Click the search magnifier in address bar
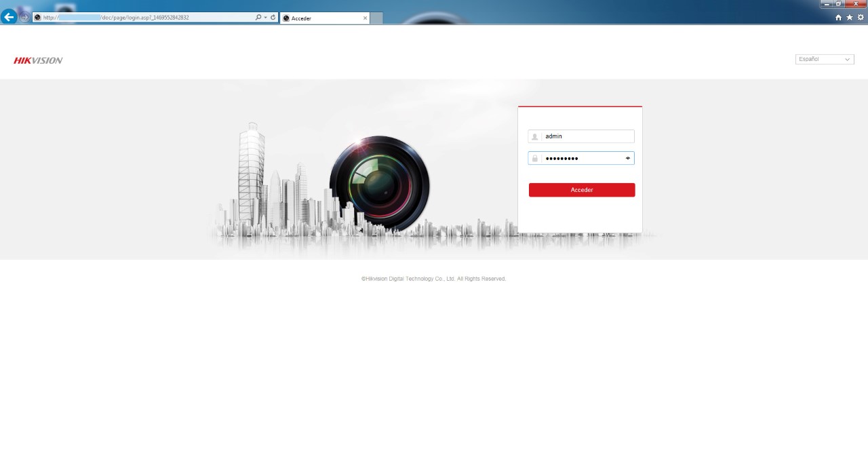Viewport: 868px width, 470px height. (x=258, y=18)
